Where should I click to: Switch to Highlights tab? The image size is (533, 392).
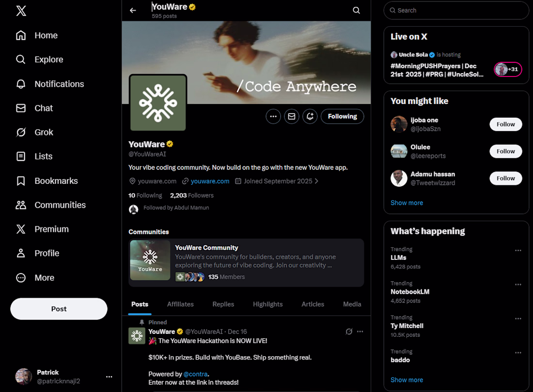point(268,304)
